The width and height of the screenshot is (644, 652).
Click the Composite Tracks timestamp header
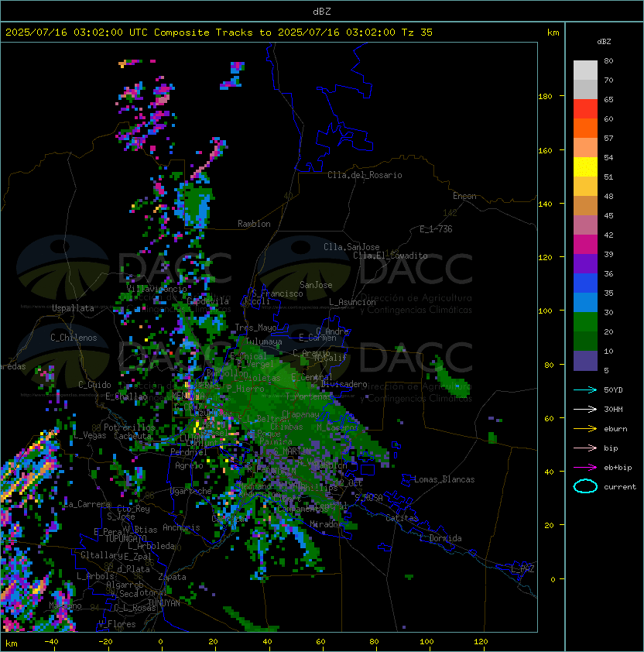click(x=219, y=33)
